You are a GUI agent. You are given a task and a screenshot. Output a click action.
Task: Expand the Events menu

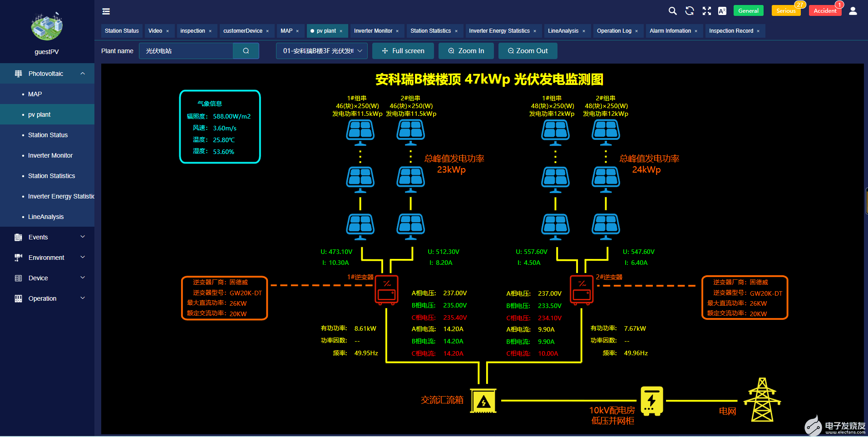(83, 237)
